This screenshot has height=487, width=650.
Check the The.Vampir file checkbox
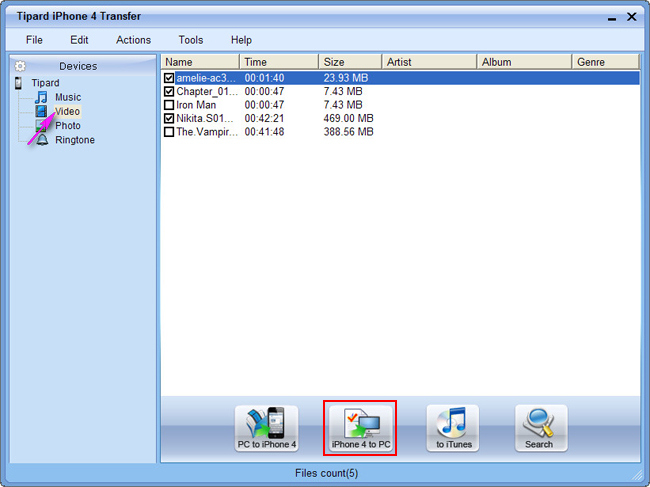(169, 132)
